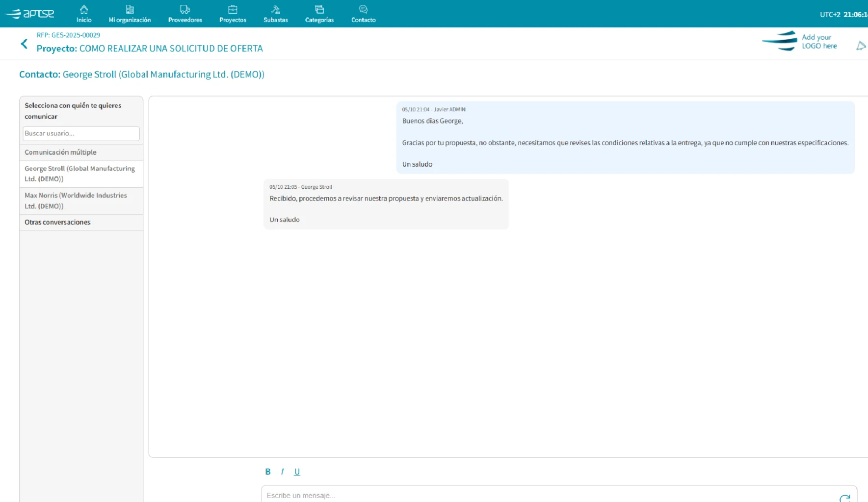This screenshot has width=868, height=502.
Task: Toggle bold formatting for the message
Action: [268, 471]
